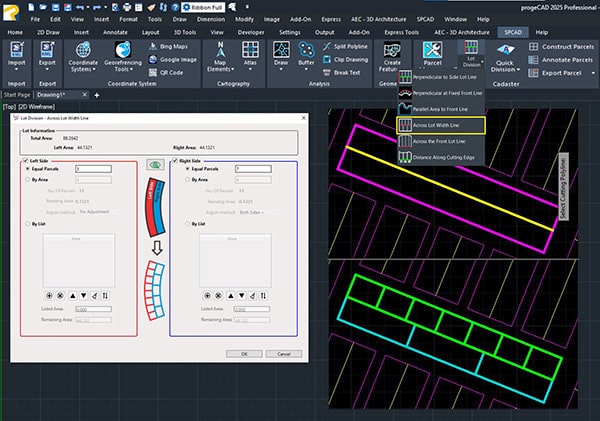The height and width of the screenshot is (421, 600).
Task: Choose Across the Front Lot Line option
Action: [x=441, y=141]
